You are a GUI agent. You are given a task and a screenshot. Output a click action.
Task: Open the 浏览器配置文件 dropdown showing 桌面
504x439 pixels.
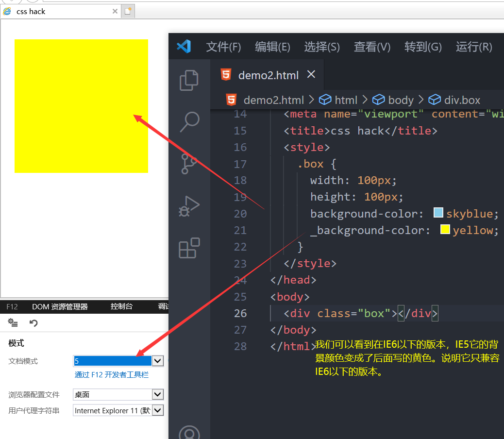coord(157,394)
